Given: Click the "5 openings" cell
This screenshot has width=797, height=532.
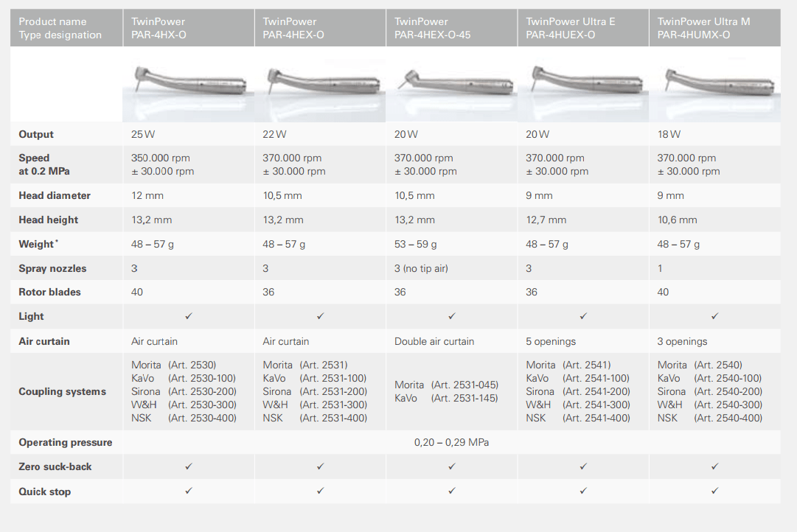Looking at the screenshot, I should 551,341.
